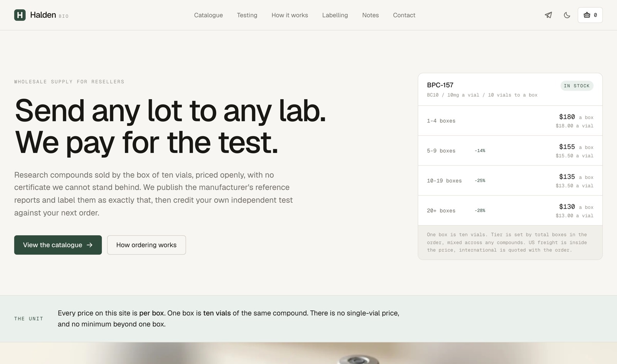This screenshot has height=364, width=617.
Task: Click the IN STOCK badge
Action: [x=577, y=86]
